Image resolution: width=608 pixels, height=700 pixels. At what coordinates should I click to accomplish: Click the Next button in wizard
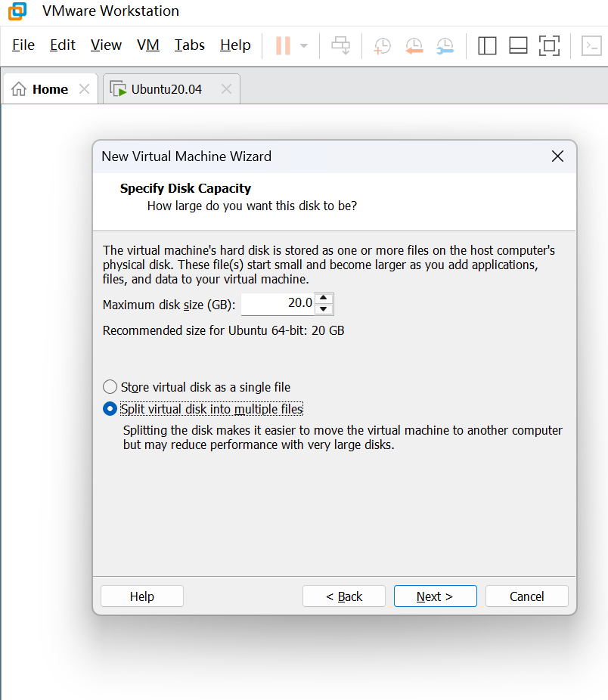pyautogui.click(x=435, y=596)
